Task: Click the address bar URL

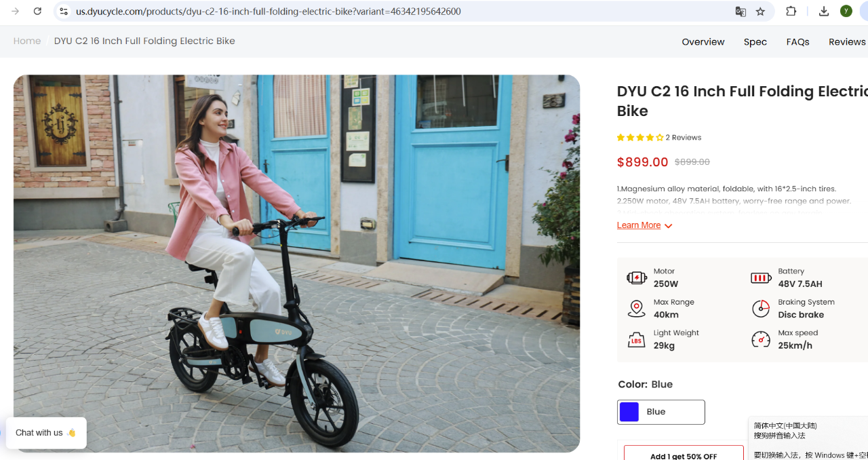Action: tap(269, 12)
